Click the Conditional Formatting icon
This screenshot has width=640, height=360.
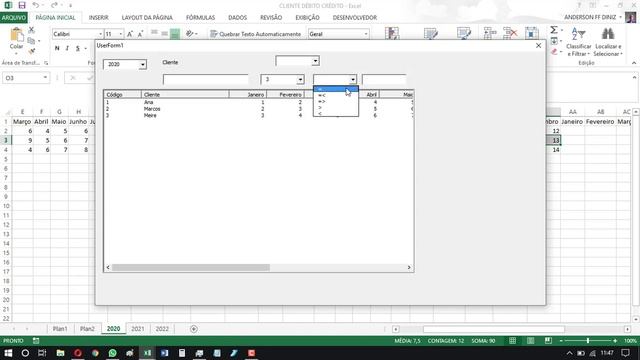(x=392, y=33)
